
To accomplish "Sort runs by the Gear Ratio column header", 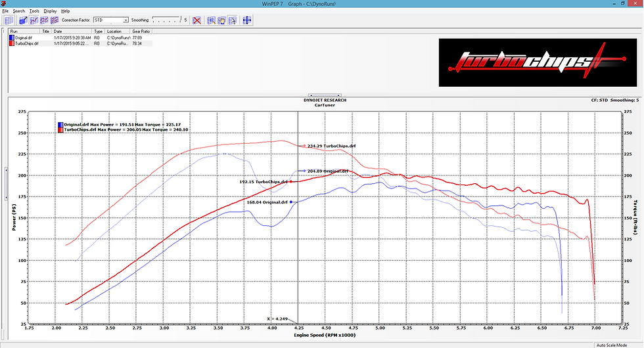I will click(141, 32).
